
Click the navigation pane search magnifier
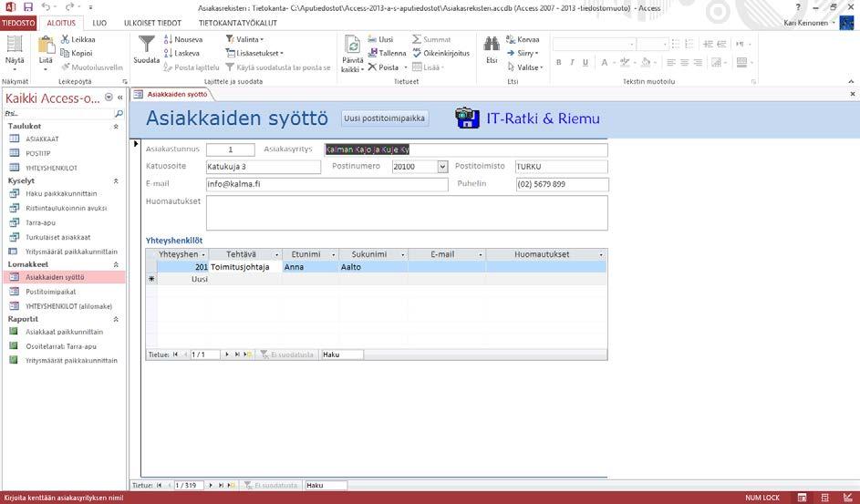(x=119, y=114)
